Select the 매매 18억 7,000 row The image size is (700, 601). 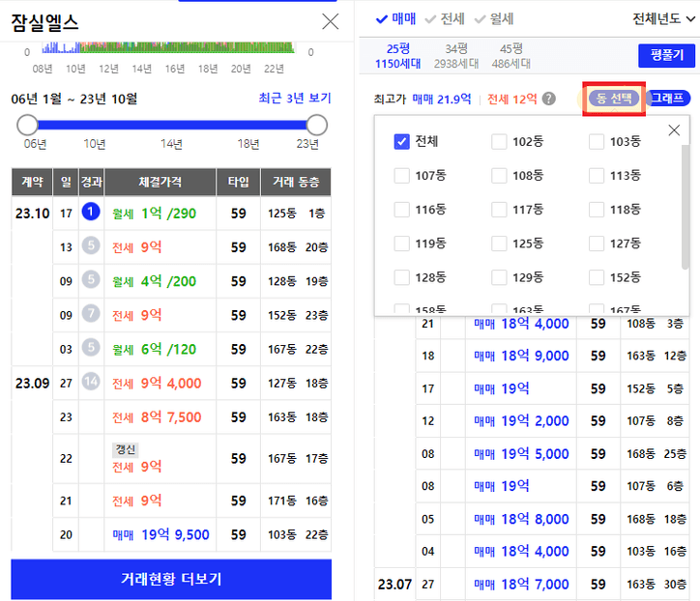(x=553, y=584)
